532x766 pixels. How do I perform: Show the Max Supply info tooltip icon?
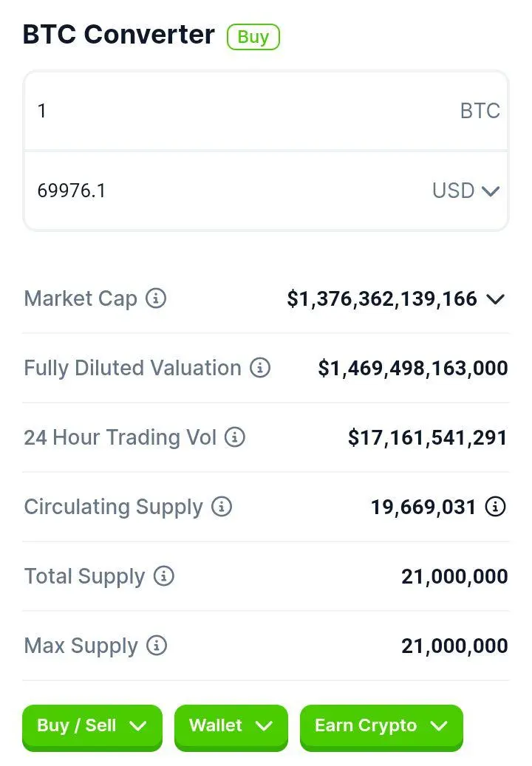tap(157, 645)
